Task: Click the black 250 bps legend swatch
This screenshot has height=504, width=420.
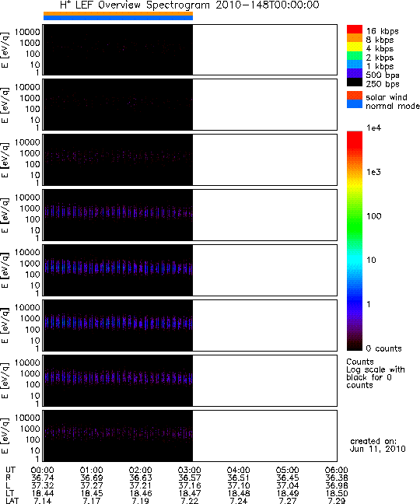Action: pos(355,82)
